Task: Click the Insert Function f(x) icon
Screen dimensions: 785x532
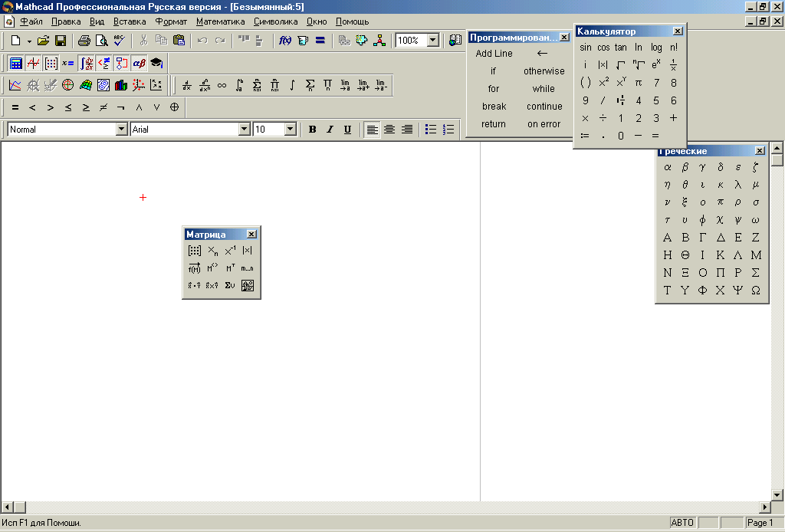Action: tap(285, 41)
